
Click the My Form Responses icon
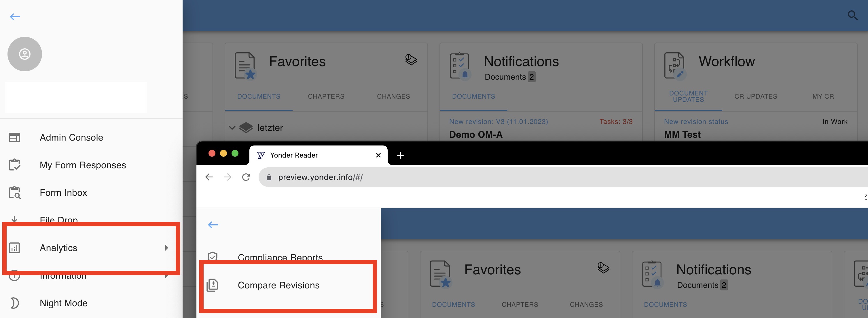click(x=14, y=165)
